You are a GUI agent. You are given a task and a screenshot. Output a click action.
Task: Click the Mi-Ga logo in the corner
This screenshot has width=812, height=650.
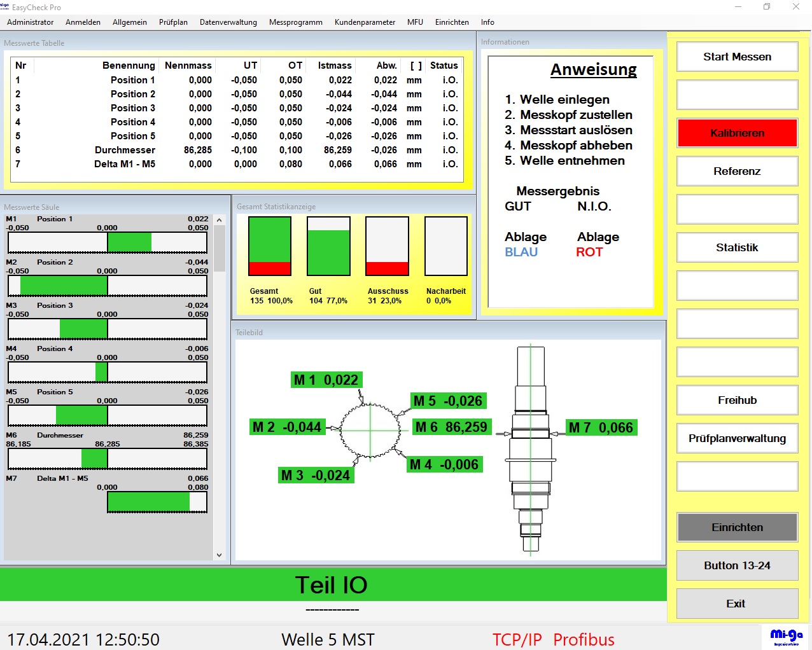coord(787,637)
